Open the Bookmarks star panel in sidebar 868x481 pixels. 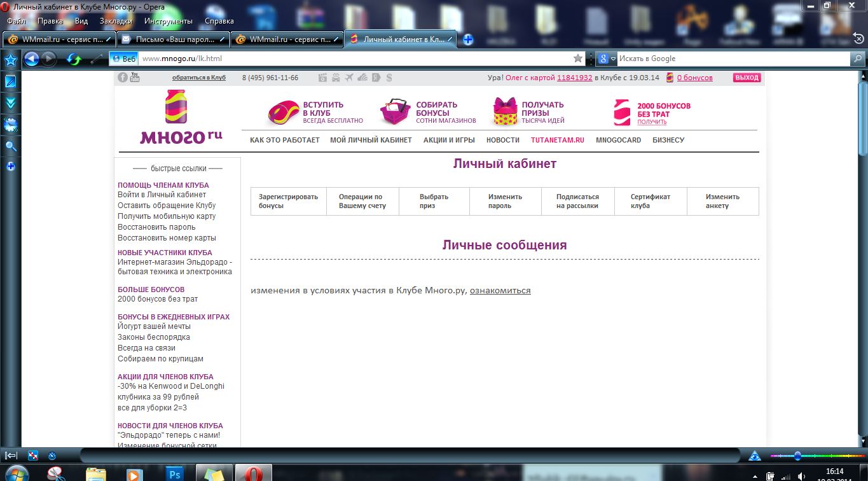pos(11,60)
